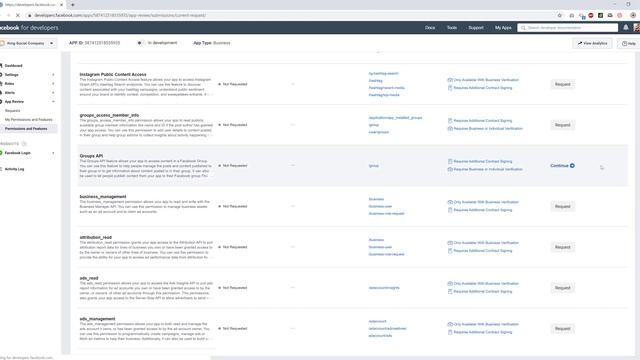Viewport: 640px width, 360px height.
Task: Open the /group endpoint link in Groups API row
Action: coord(373,166)
